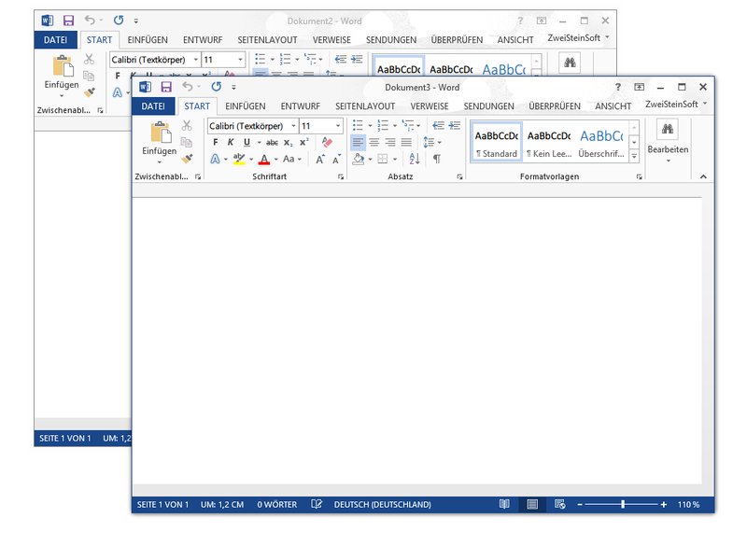Open VERWEISE tab in Dokument3
Image resolution: width=747 pixels, height=560 pixels.
(x=430, y=106)
